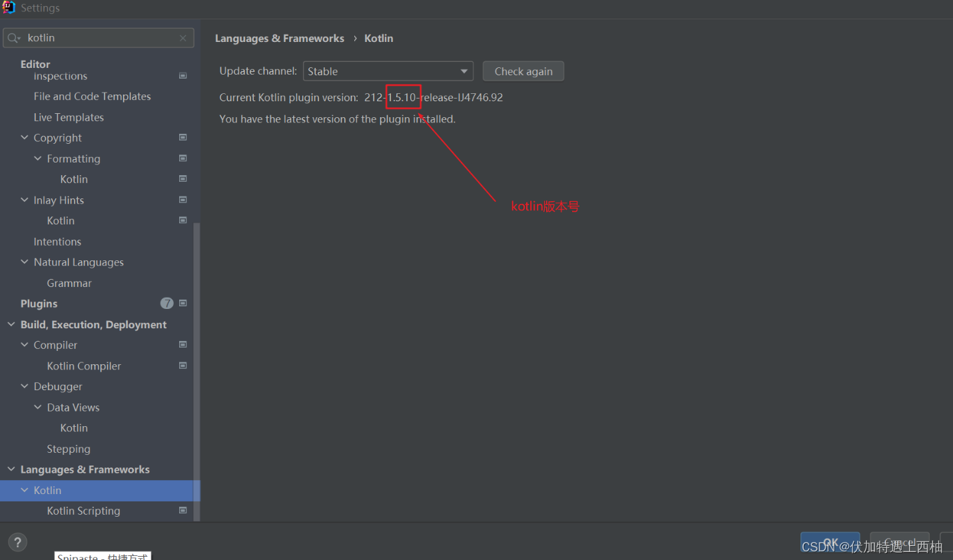This screenshot has height=560, width=953.
Task: Open Stepping debugger settings
Action: [x=69, y=449]
